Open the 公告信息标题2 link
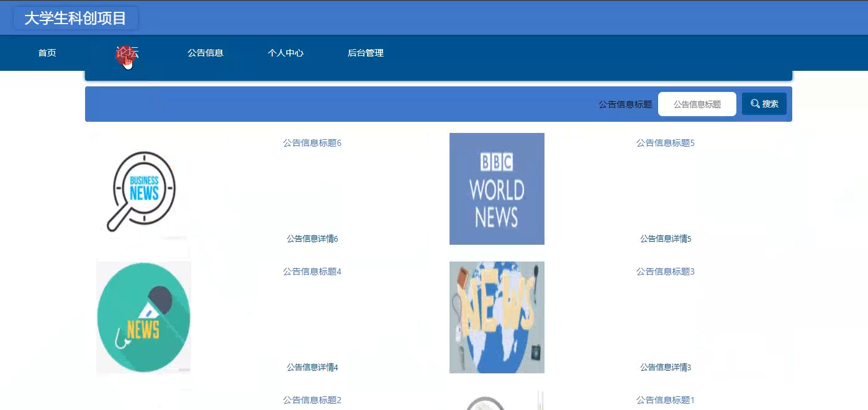This screenshot has width=868, height=410. [312, 400]
